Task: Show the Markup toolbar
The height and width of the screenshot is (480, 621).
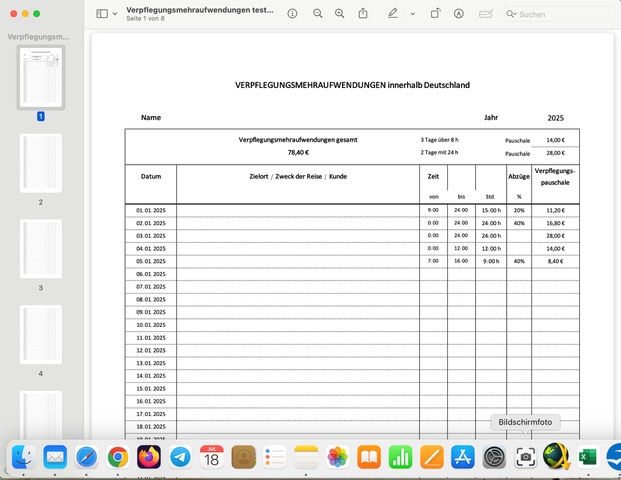Action: pyautogui.click(x=459, y=14)
